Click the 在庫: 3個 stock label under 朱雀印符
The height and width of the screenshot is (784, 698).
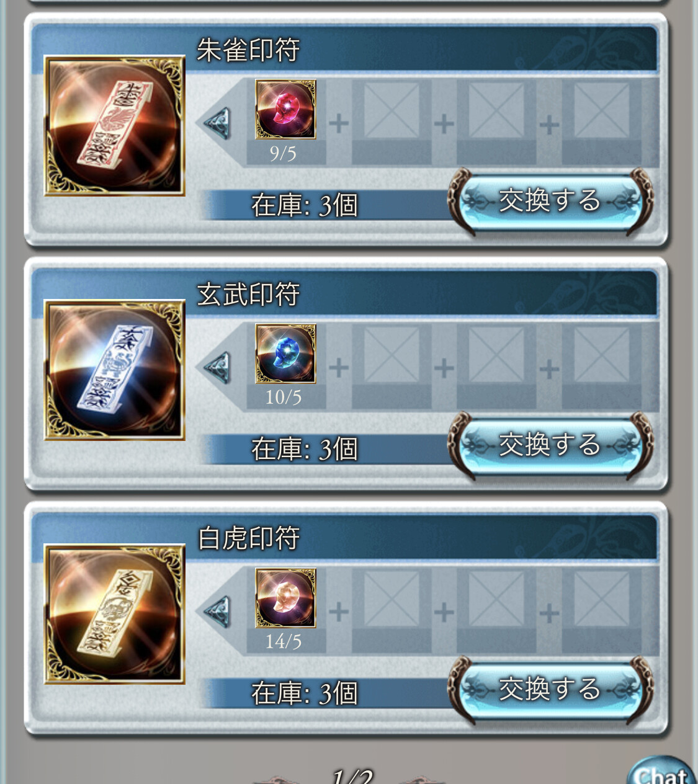(x=305, y=205)
